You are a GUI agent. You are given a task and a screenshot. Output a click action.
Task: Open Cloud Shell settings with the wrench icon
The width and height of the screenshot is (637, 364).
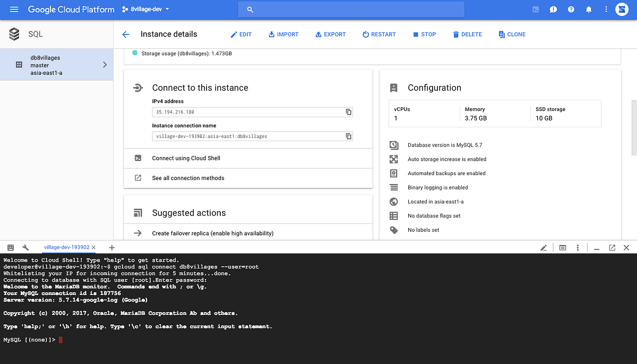pos(25,247)
